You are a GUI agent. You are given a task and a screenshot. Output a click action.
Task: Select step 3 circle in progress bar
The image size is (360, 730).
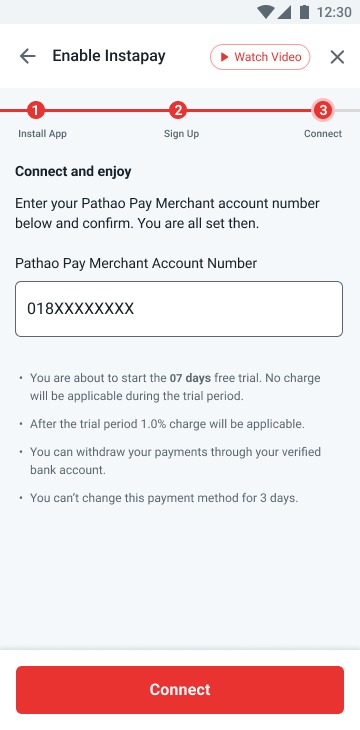(323, 110)
